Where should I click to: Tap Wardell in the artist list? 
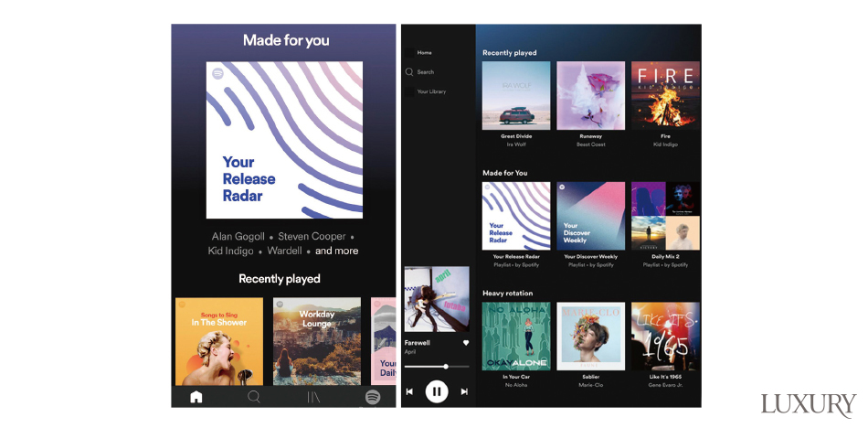pyautogui.click(x=284, y=251)
